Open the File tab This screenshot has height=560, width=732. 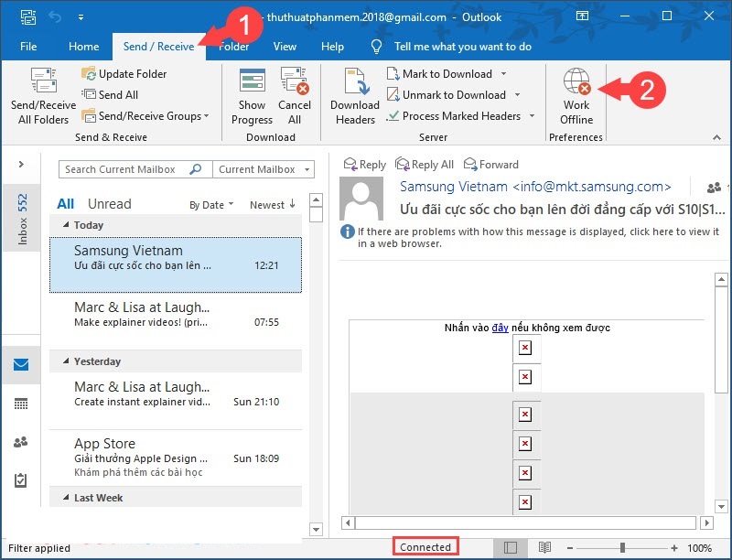(28, 47)
